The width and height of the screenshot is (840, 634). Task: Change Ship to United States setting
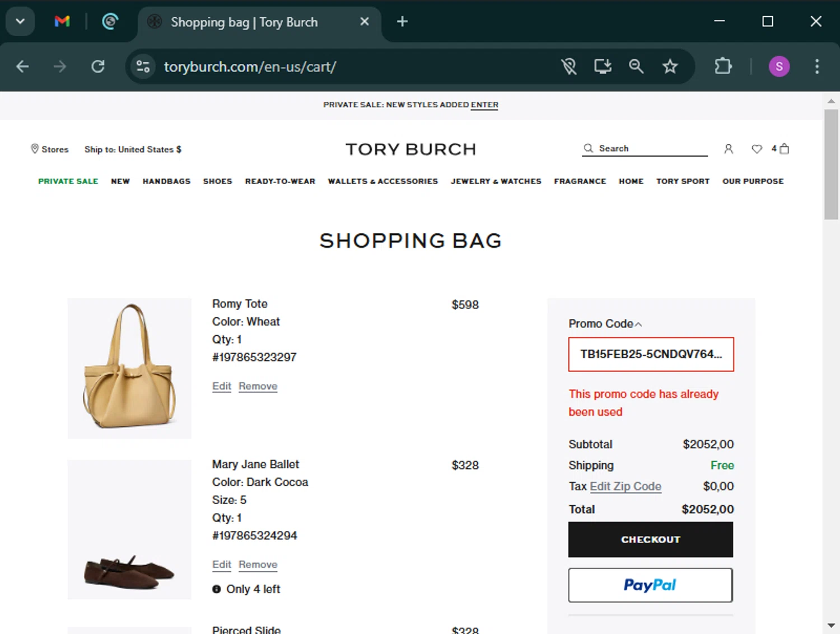(x=133, y=149)
